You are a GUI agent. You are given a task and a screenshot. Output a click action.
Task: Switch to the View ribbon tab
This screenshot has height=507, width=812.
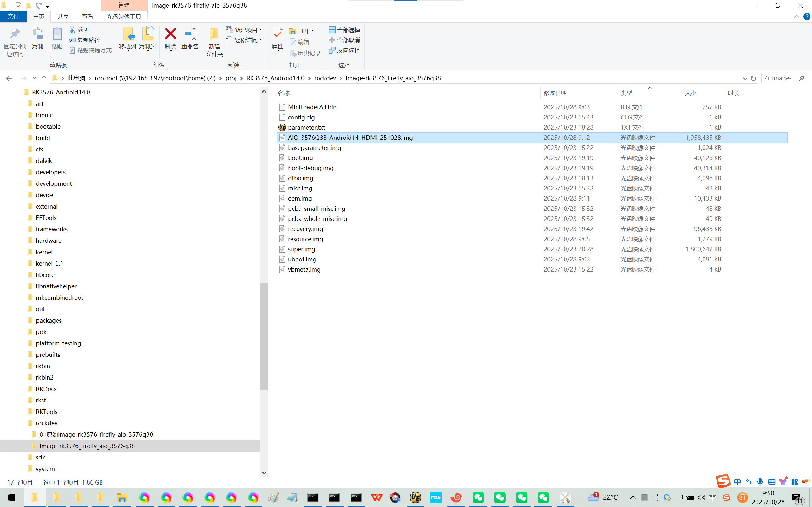(87, 16)
